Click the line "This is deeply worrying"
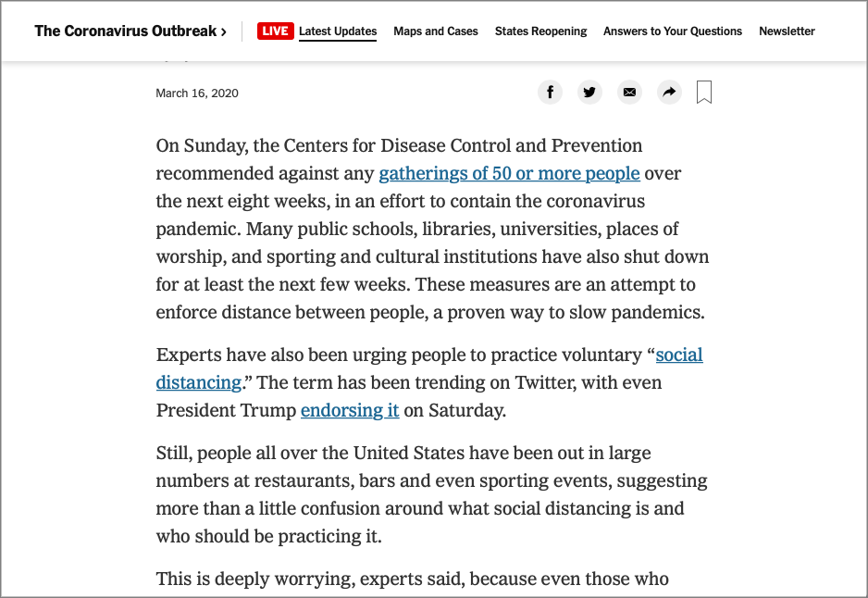This screenshot has width=868, height=598. 412,579
